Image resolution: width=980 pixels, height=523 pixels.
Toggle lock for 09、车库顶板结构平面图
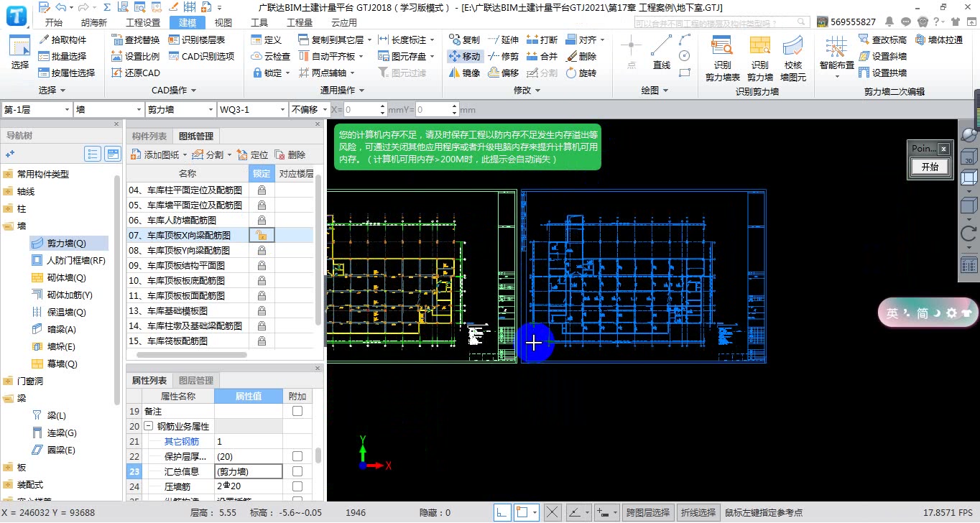coord(262,265)
